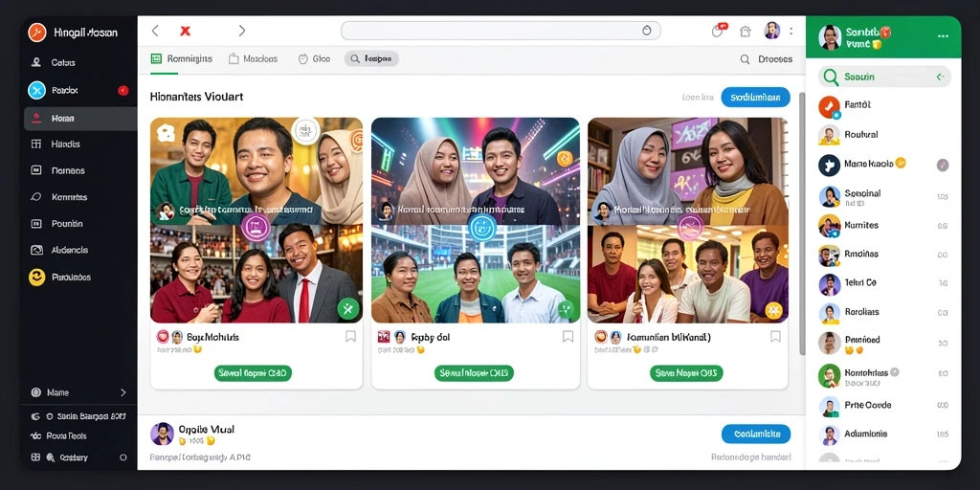Bookmark the third card at right

pyautogui.click(x=775, y=337)
